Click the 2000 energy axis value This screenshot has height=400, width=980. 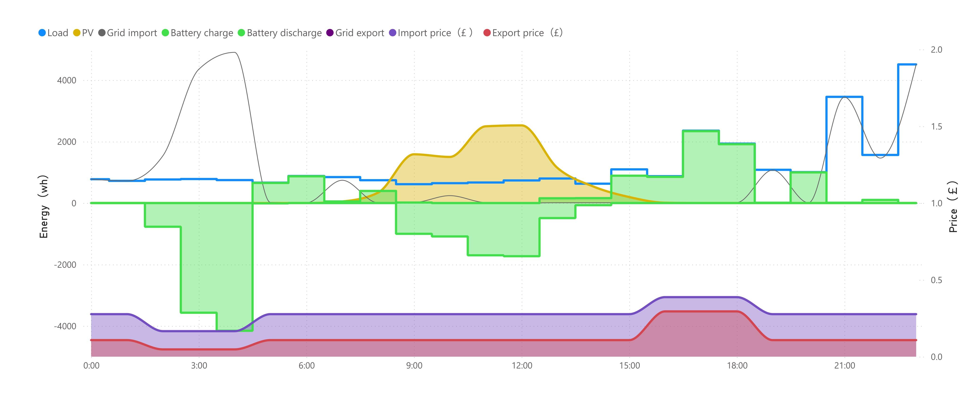[x=67, y=142]
